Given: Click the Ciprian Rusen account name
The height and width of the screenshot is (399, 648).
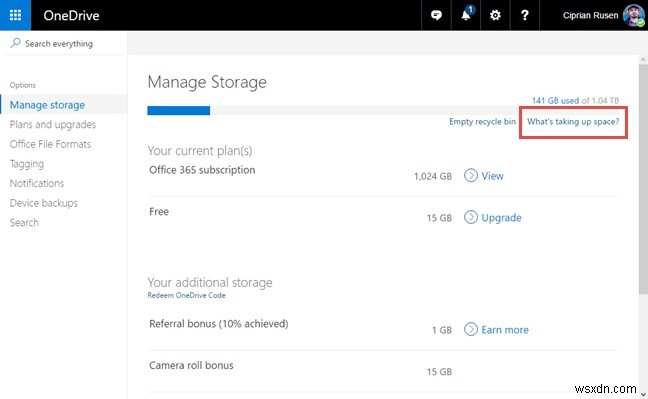Looking at the screenshot, I should click(590, 15).
